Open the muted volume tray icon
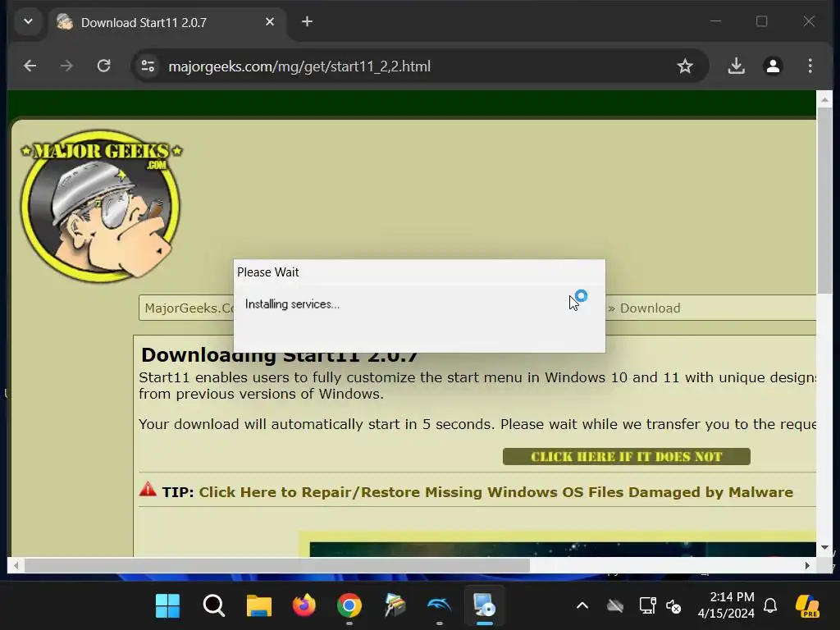840x630 pixels. 673,606
